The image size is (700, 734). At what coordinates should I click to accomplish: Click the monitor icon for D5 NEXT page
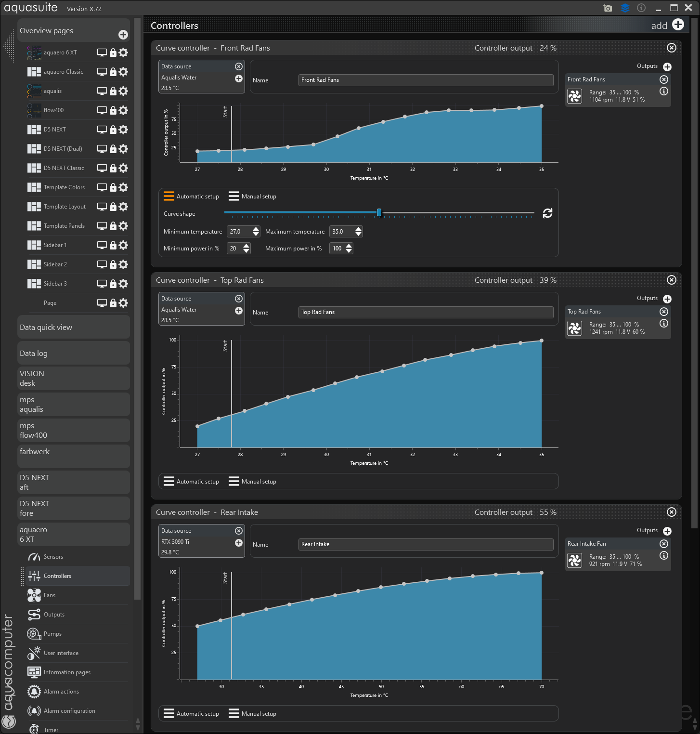[102, 130]
